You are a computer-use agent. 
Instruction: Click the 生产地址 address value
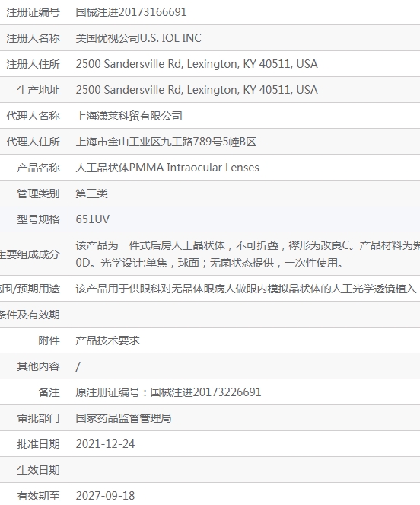(196, 90)
